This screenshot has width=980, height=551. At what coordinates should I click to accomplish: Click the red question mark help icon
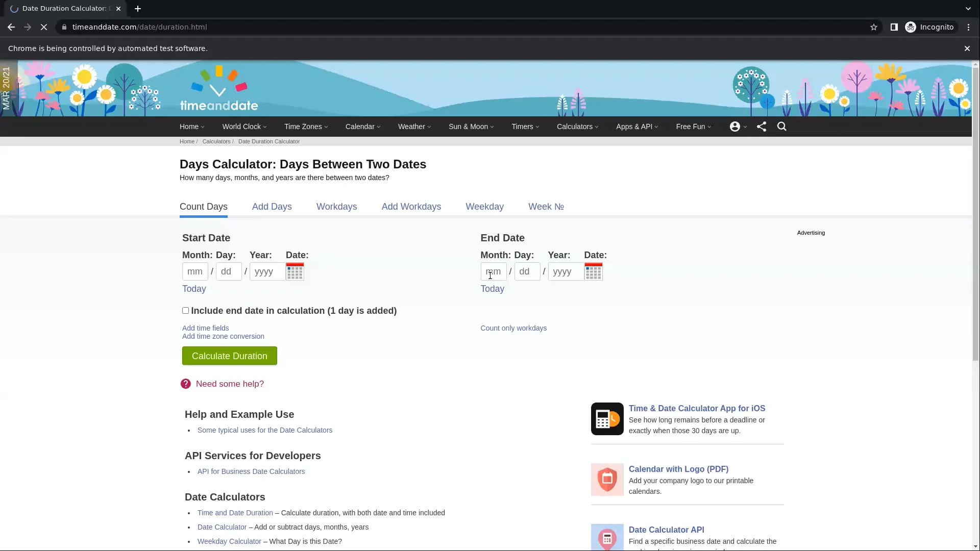(x=186, y=384)
